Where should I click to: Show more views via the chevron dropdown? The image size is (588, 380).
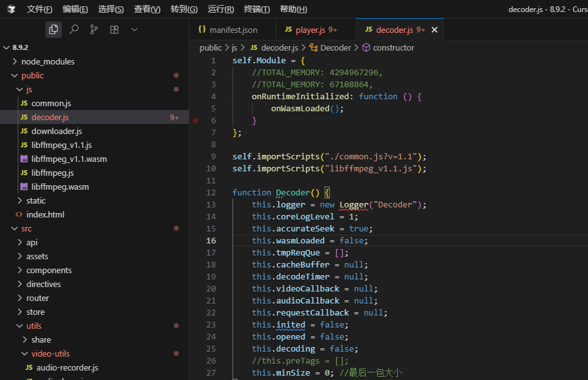135,29
